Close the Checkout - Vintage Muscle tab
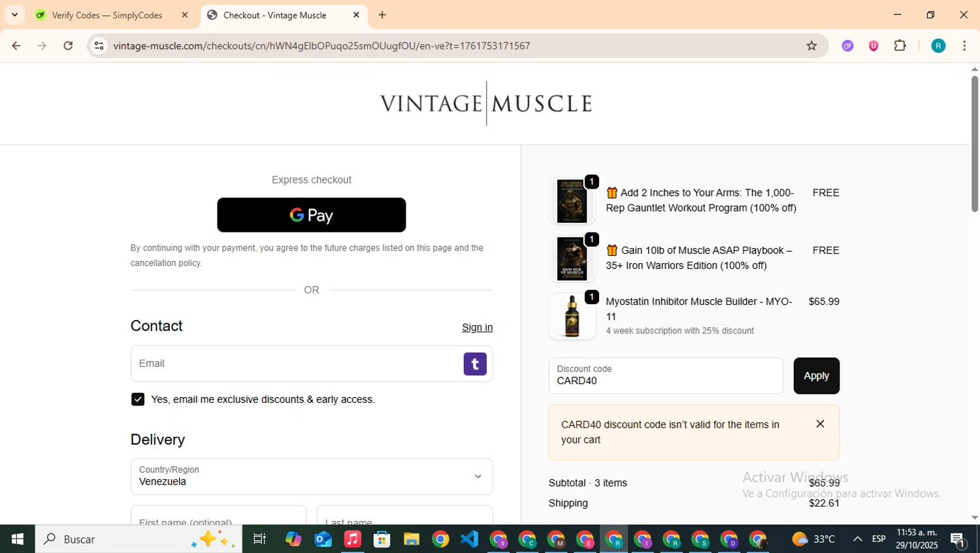 (356, 15)
